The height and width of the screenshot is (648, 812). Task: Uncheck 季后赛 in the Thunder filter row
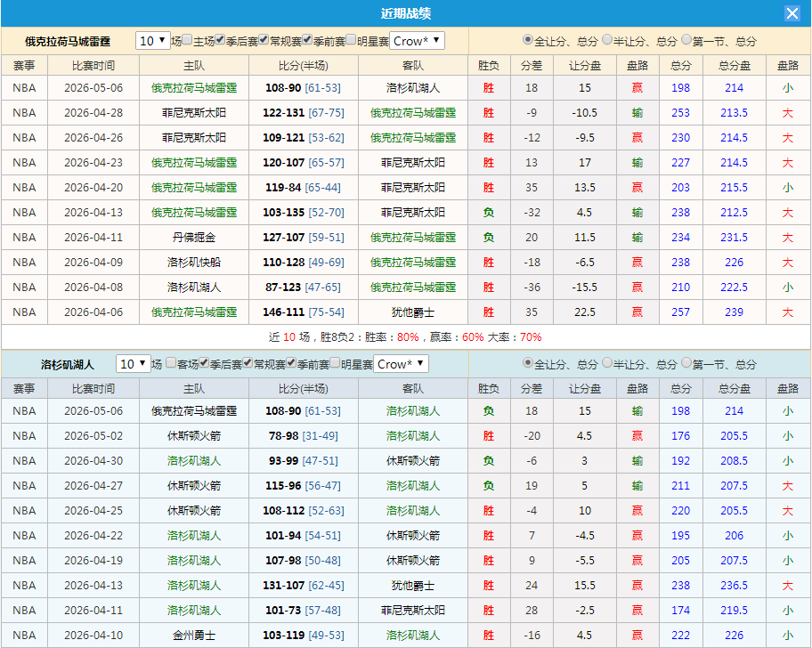220,40
